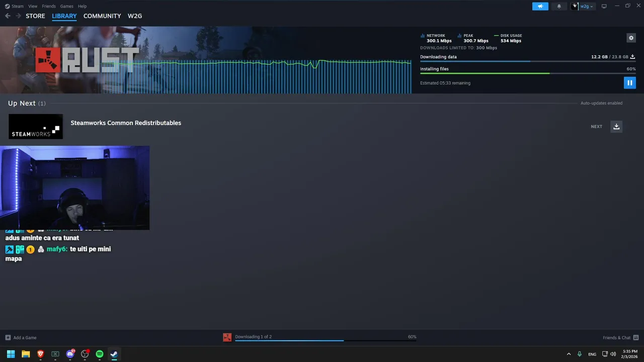Click Downloads limited to 300 Mbps text
The height and width of the screenshot is (362, 644).
click(x=458, y=48)
